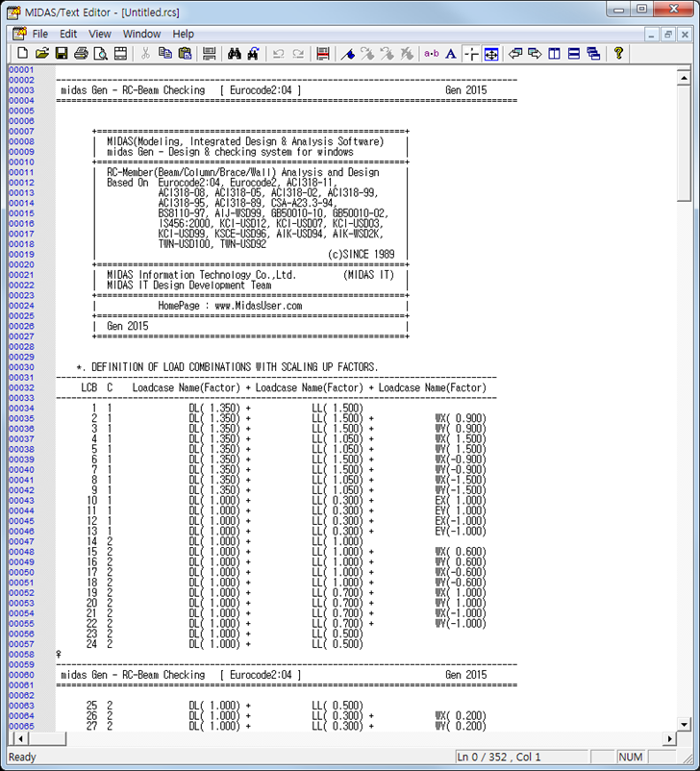
Task: Open a file with the folder icon
Action: [42, 54]
